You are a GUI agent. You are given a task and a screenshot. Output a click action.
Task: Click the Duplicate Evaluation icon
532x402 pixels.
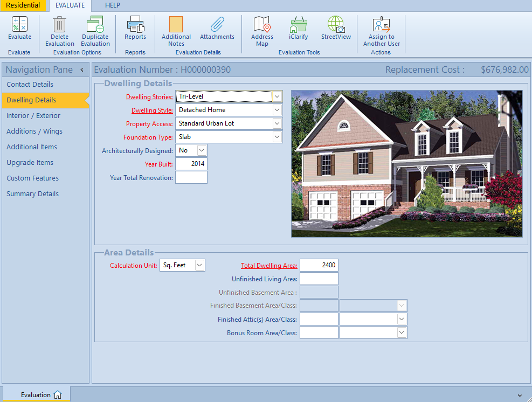pos(95,24)
